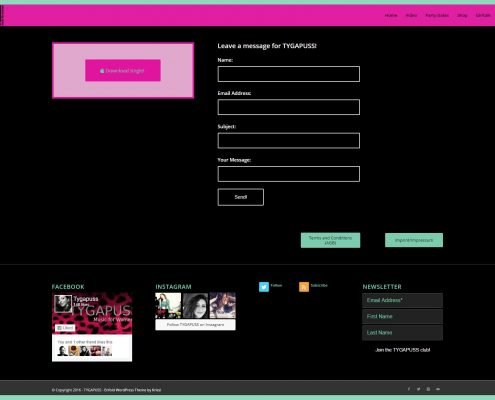Viewport: 495px width, 400px height.
Task: Open the Party Dates menu item
Action: 437,15
